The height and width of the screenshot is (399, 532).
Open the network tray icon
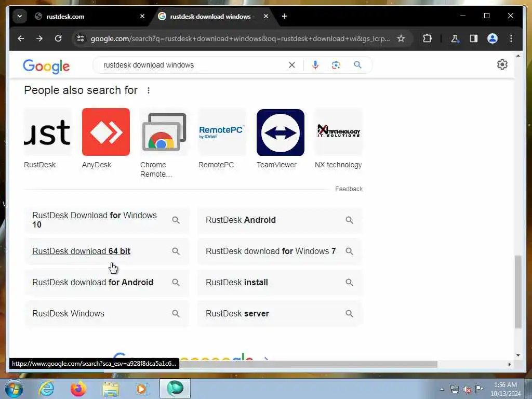(x=454, y=390)
